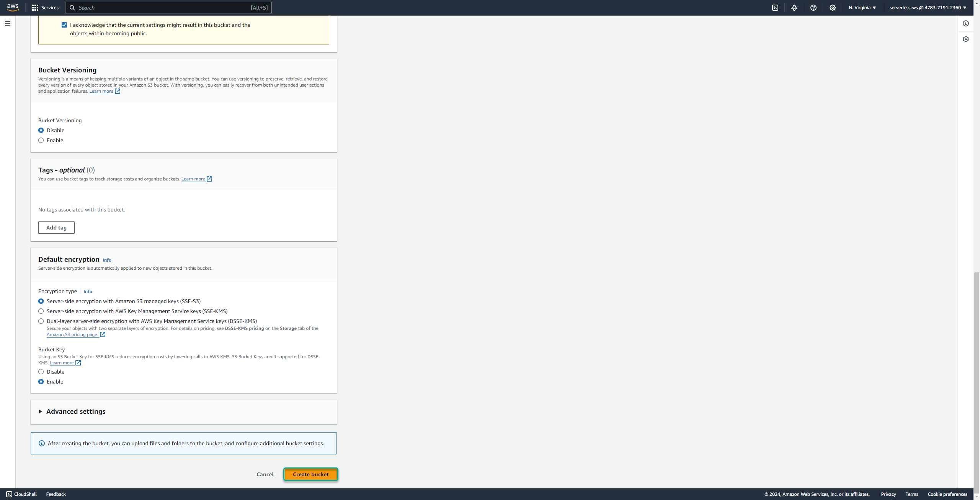Open Learn more link under Bucket Key
The width and height of the screenshot is (980, 500).
[x=62, y=363]
